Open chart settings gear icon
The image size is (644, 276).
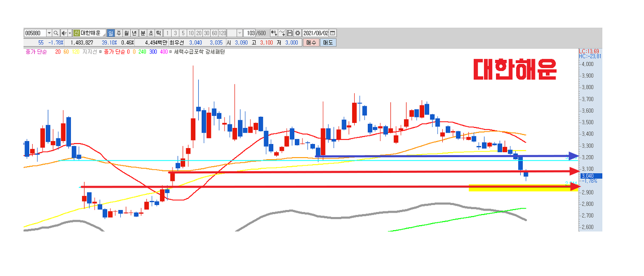297,33
